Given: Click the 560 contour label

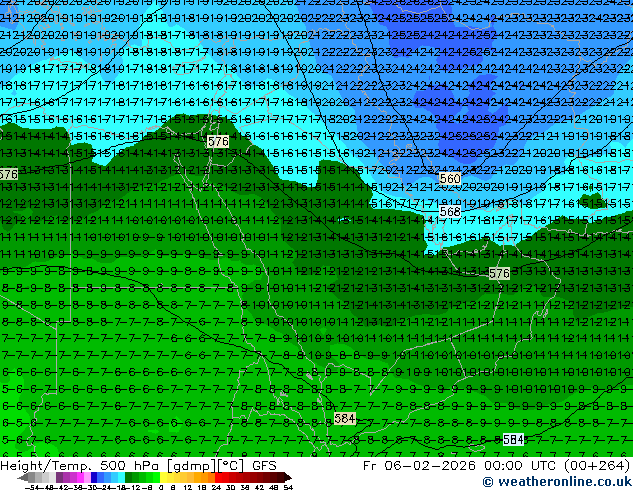Looking at the screenshot, I should [450, 178].
